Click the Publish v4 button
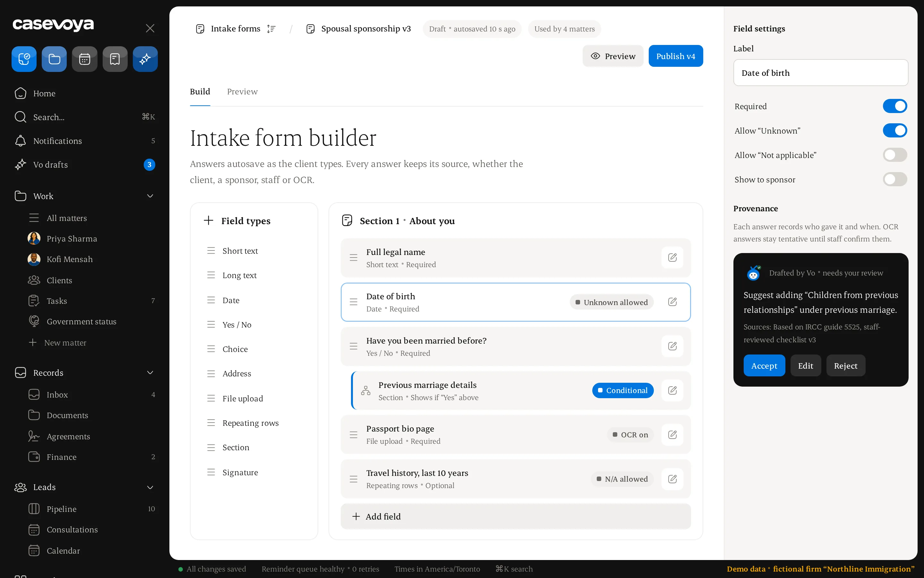Viewport: 924px width, 578px height. pyautogui.click(x=675, y=56)
